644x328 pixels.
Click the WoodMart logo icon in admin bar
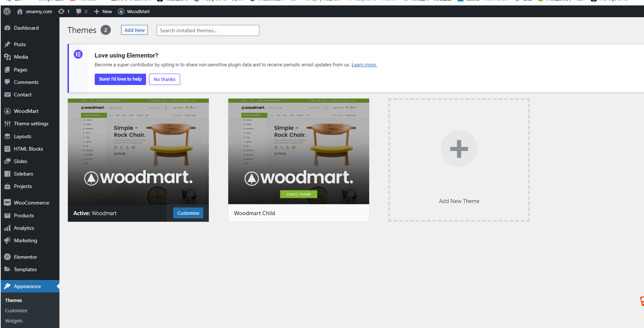coord(121,11)
